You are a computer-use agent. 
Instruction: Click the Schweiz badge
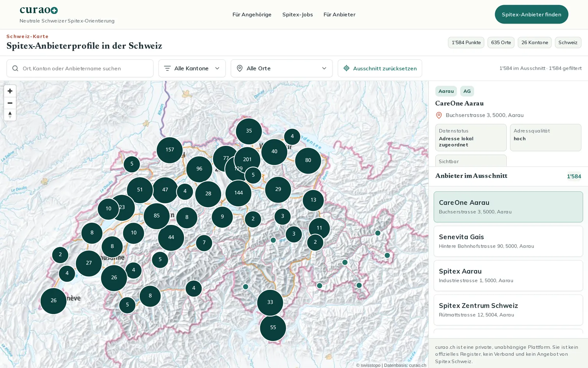[x=568, y=42]
